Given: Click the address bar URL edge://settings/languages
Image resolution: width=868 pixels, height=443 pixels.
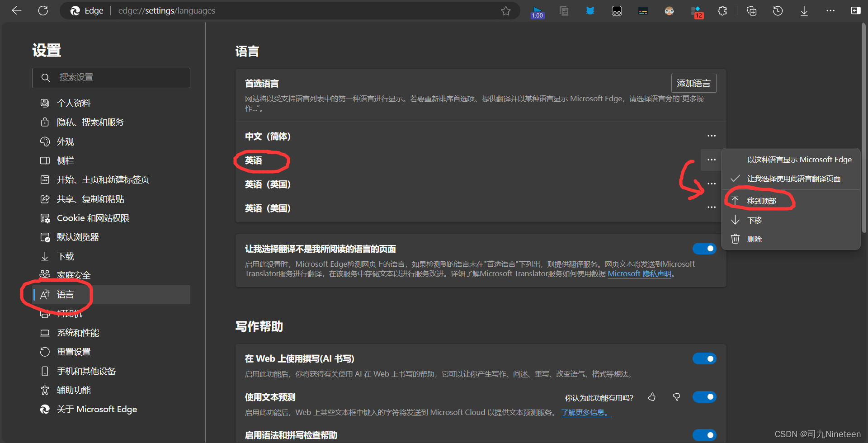Looking at the screenshot, I should coord(167,11).
